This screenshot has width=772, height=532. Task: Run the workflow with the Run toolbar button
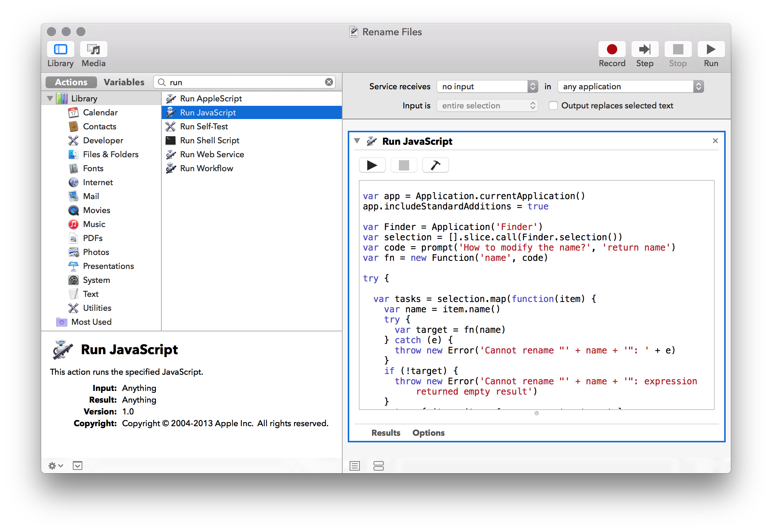711,50
